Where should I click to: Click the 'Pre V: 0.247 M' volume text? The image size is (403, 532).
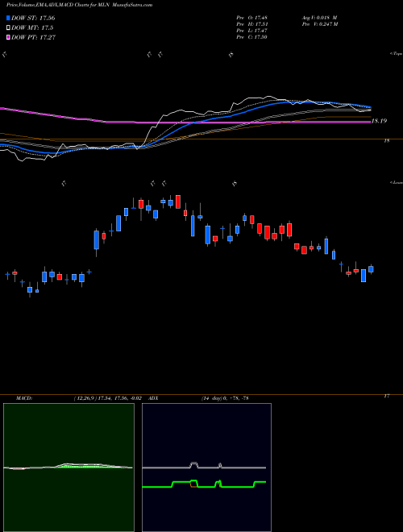click(x=320, y=24)
